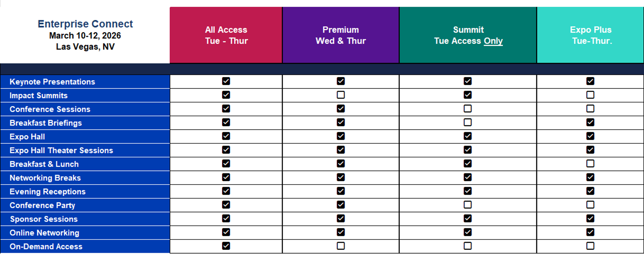Screen dimensions: 644x254
Task: Uncheck On-Demand Access under All Access
Action: (226, 246)
